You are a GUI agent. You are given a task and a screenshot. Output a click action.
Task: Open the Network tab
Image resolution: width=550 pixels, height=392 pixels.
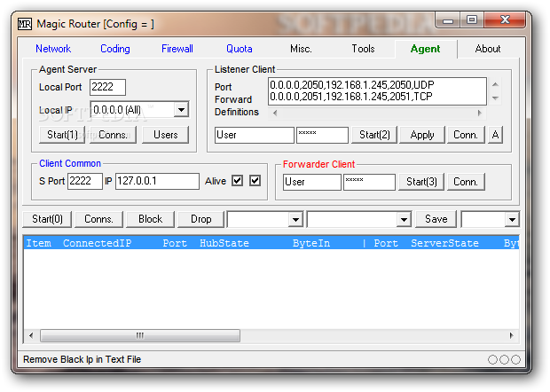53,49
